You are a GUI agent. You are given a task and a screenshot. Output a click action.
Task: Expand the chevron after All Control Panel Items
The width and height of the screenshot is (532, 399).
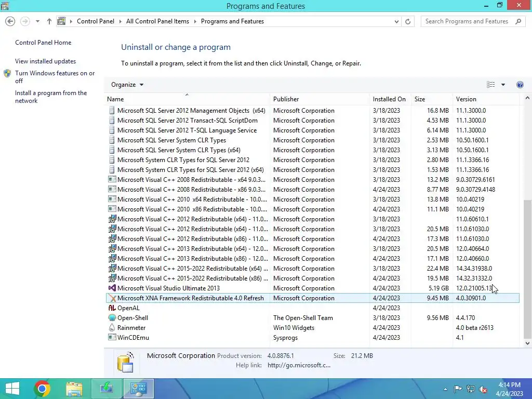pyautogui.click(x=195, y=21)
